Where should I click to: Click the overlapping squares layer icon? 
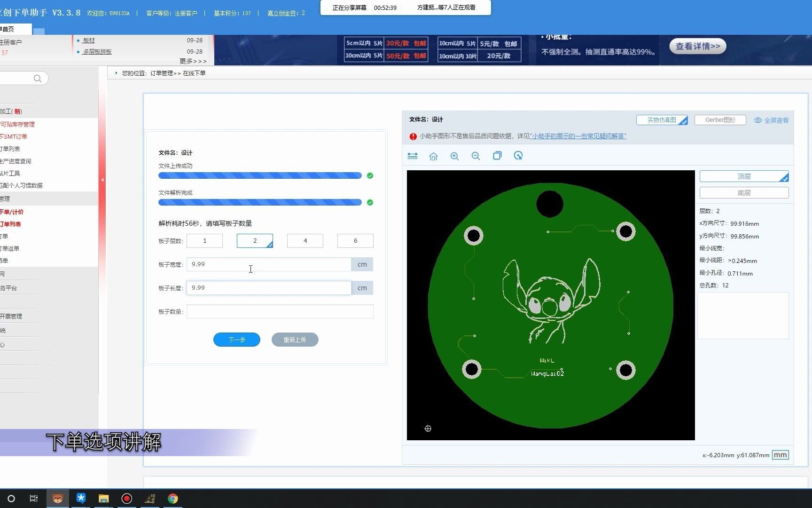coord(497,156)
